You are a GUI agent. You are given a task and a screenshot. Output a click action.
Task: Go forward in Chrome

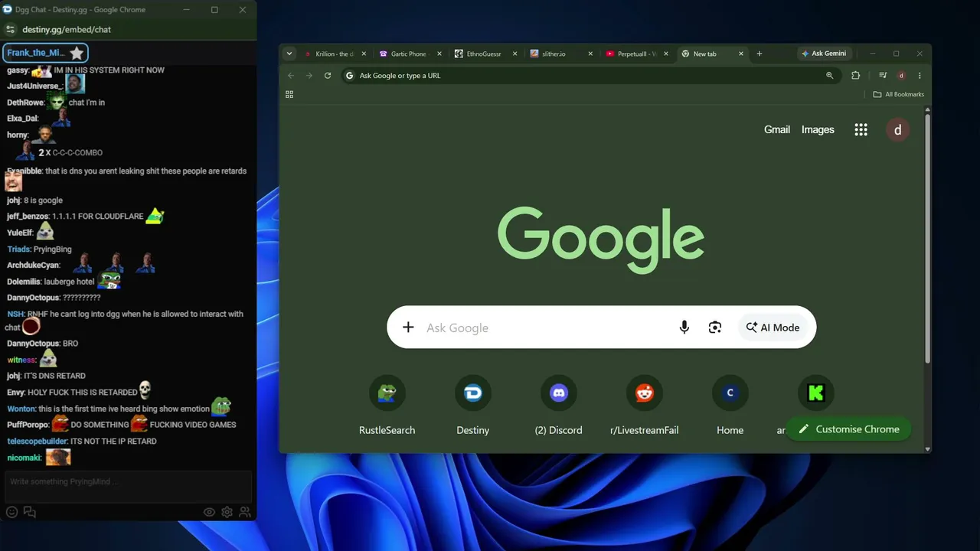coord(309,76)
